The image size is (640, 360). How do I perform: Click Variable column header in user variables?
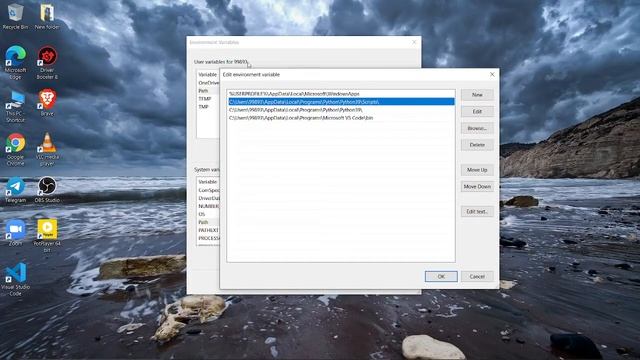click(208, 75)
